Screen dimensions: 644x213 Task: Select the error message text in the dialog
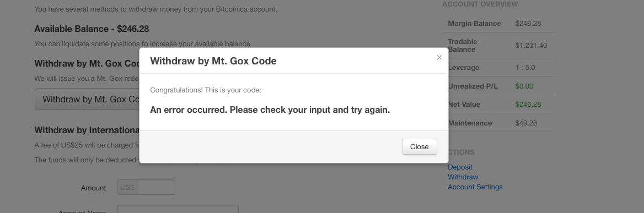point(270,110)
